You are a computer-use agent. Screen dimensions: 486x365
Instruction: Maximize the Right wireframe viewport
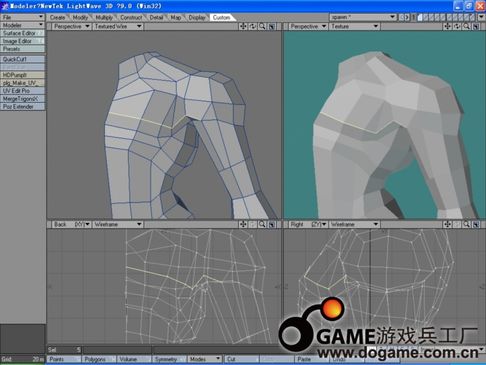[x=476, y=224]
